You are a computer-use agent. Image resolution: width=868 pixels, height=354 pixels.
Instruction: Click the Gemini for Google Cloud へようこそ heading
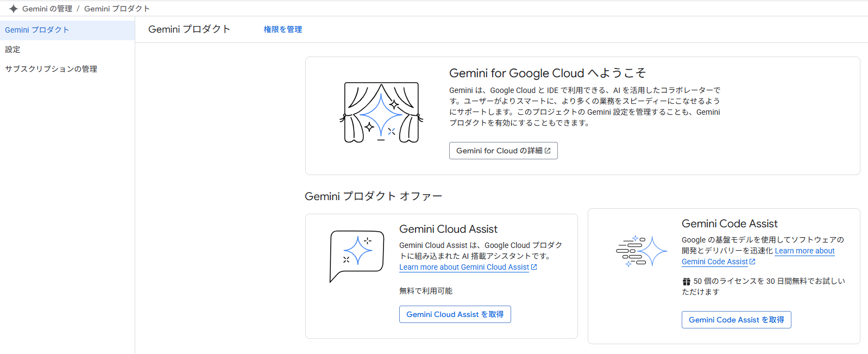[x=548, y=73]
